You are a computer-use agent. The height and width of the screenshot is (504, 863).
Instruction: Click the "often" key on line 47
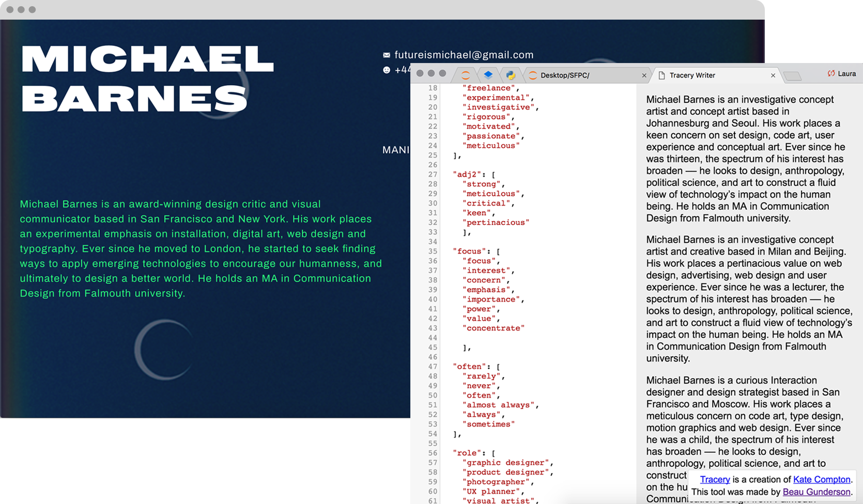click(x=469, y=367)
